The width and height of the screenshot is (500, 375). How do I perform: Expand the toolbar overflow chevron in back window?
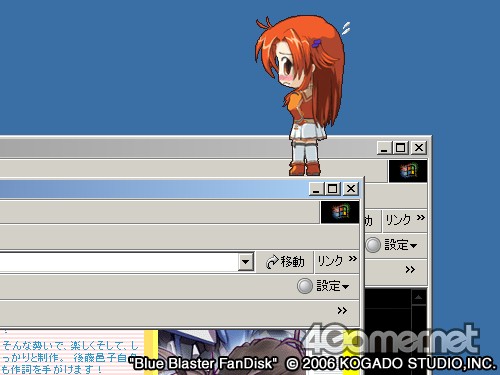click(x=410, y=270)
